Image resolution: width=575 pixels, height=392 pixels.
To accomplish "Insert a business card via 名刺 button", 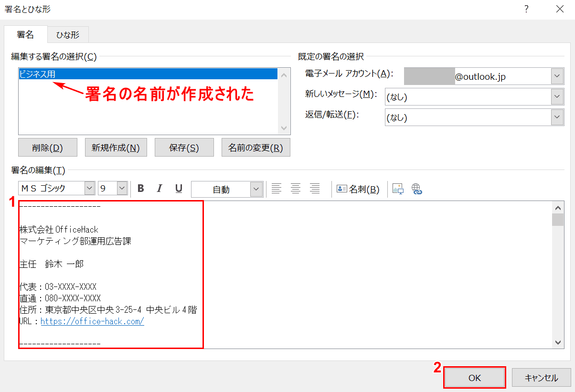I will (x=358, y=189).
